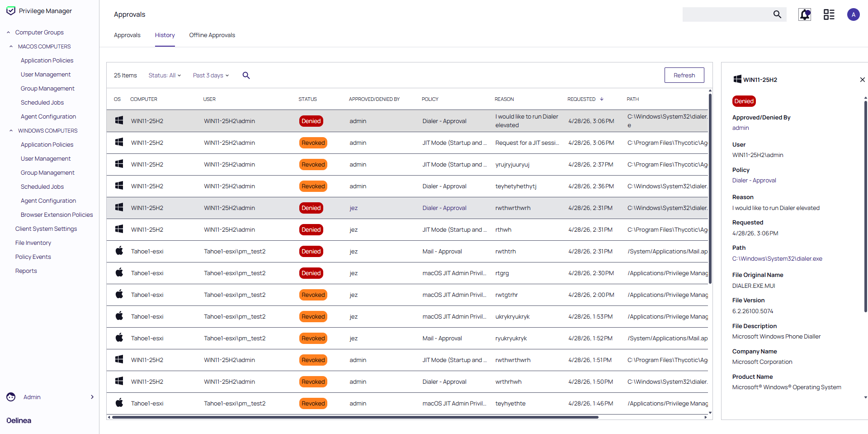This screenshot has height=434, width=868.
Task: Open Policy Events in the sidebar
Action: [33, 257]
